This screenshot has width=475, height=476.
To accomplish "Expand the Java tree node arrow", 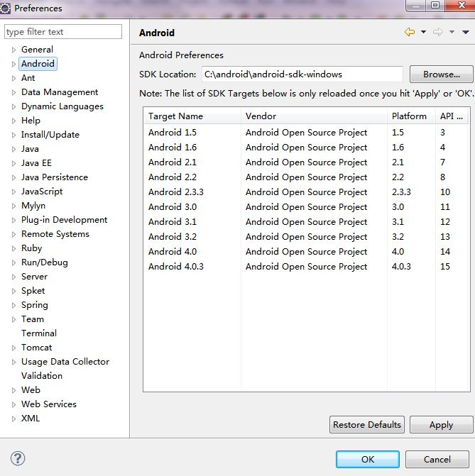I will [13, 150].
